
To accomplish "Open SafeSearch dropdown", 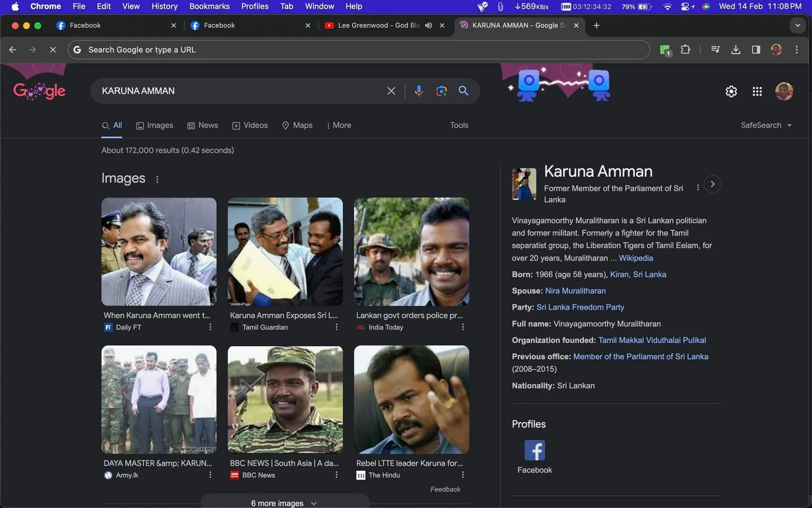I will coord(766,125).
